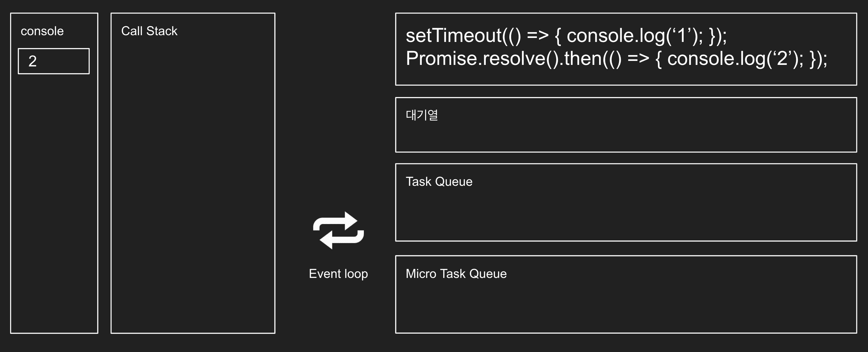868x352 pixels.
Task: Click the "Micro Task Queue" label
Action: [456, 274]
